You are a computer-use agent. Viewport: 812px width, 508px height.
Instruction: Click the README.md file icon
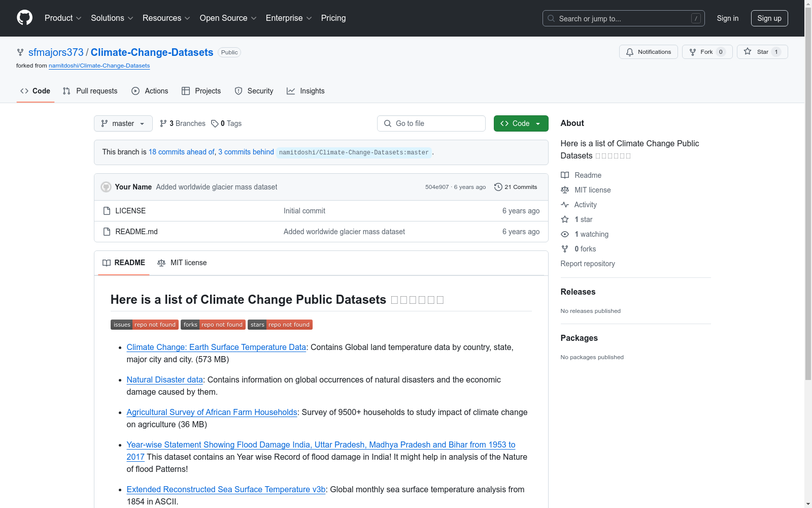click(x=107, y=232)
